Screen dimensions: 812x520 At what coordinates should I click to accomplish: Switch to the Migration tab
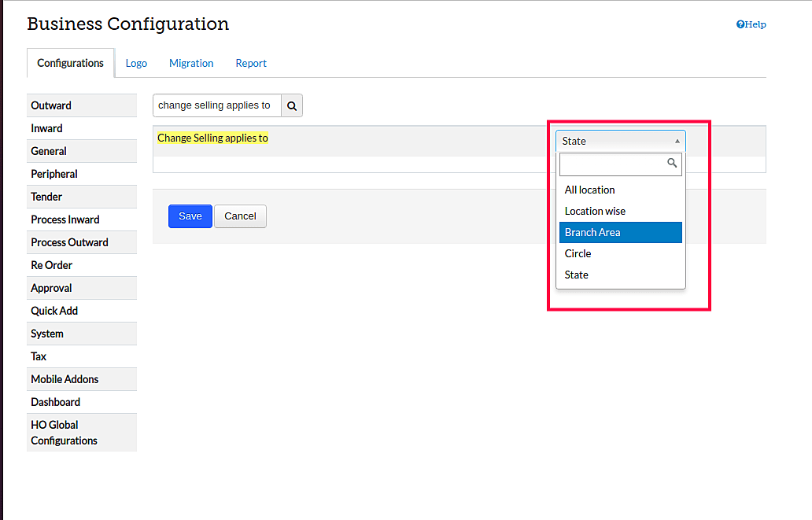pyautogui.click(x=191, y=63)
